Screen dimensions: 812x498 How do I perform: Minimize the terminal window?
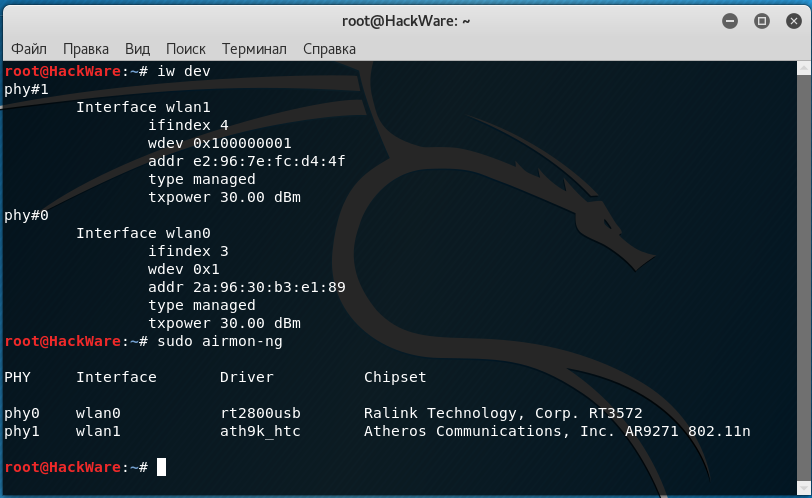730,21
